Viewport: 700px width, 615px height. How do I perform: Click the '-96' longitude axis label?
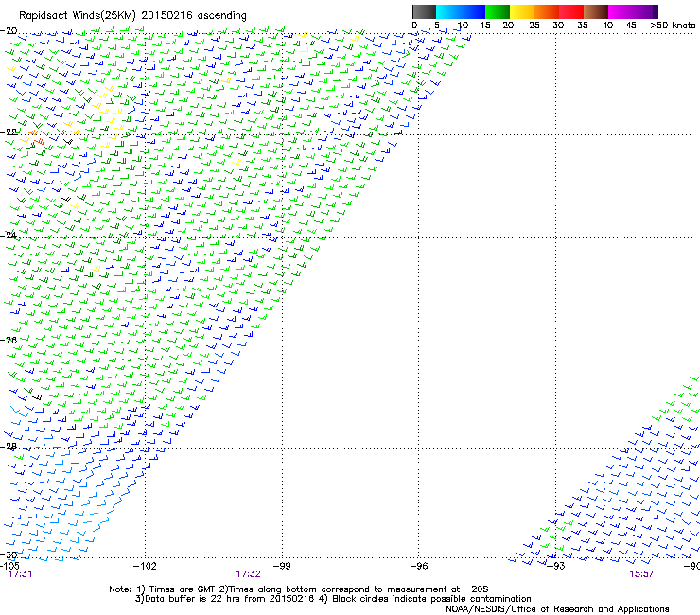point(419,566)
